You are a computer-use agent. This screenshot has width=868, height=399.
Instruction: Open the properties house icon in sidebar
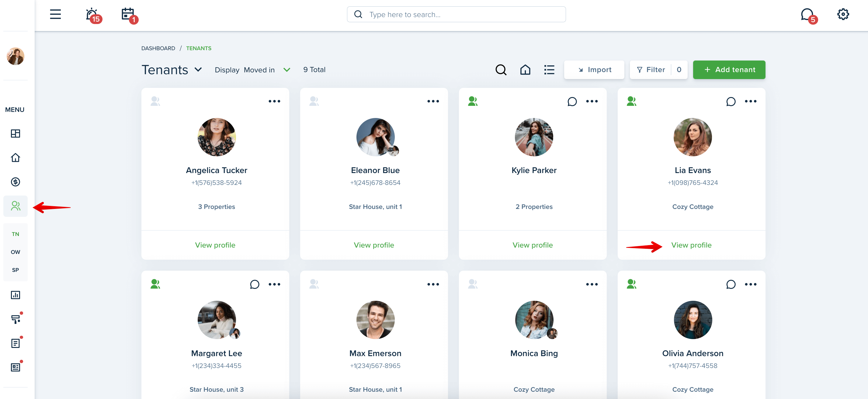16,157
